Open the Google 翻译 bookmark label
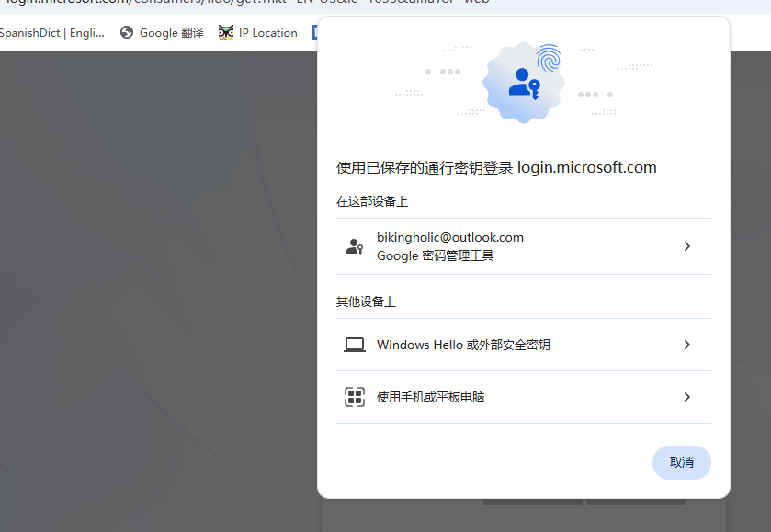Viewport: 771px width, 532px height. point(172,32)
